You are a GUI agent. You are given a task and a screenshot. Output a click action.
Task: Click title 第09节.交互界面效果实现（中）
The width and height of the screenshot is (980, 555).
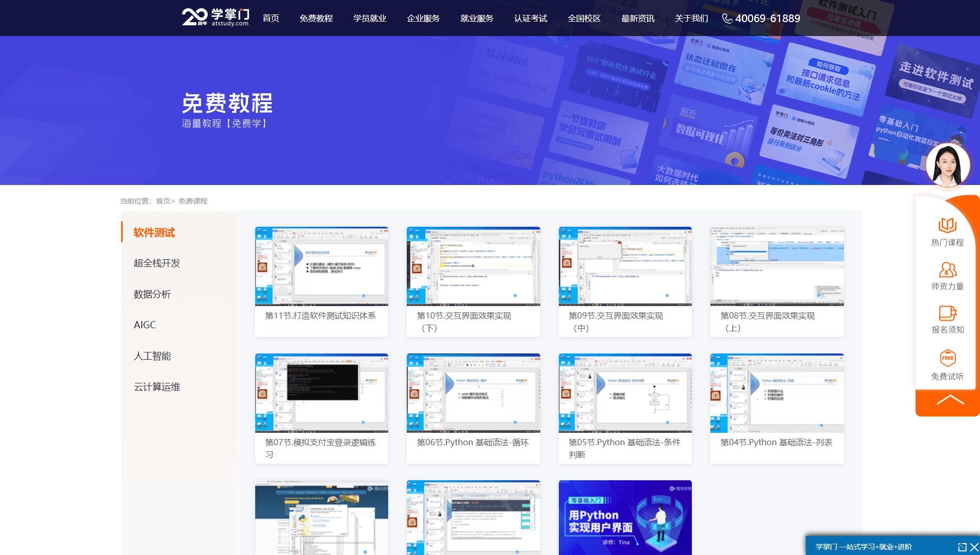(616, 322)
